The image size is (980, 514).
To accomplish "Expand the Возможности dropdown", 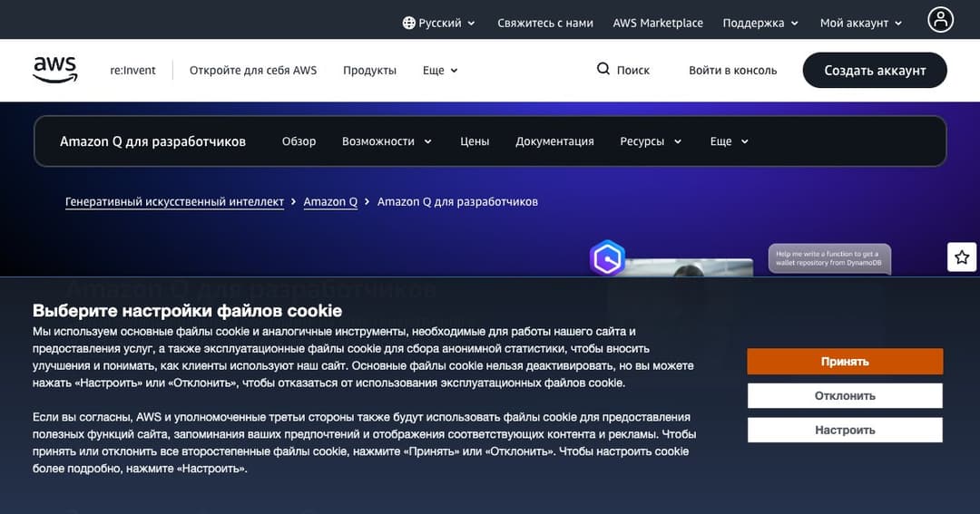I will click(x=387, y=141).
